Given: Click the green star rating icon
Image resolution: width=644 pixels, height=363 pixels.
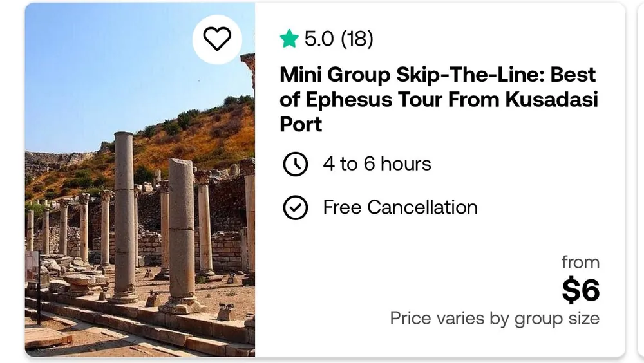Looking at the screenshot, I should [289, 39].
